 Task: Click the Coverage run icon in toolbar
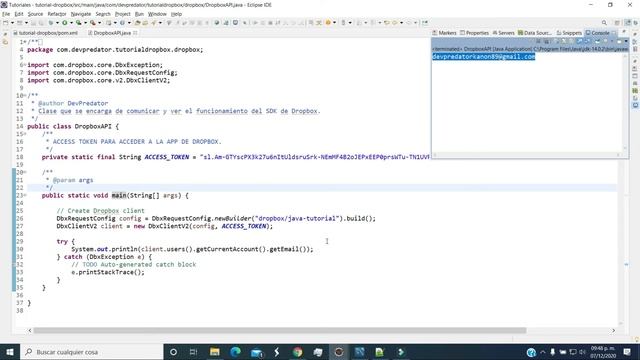(78, 23)
